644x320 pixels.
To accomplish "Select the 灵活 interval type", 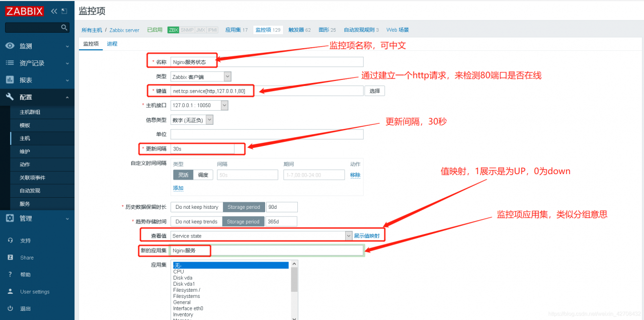I will pyautogui.click(x=183, y=175).
